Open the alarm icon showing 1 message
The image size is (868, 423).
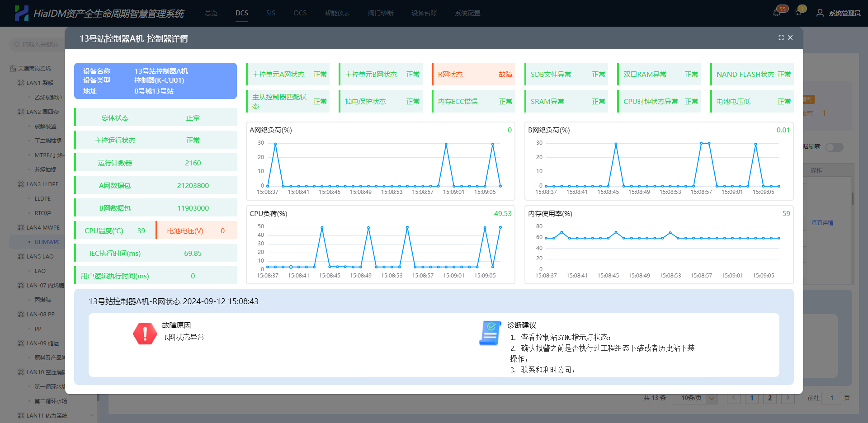799,12
